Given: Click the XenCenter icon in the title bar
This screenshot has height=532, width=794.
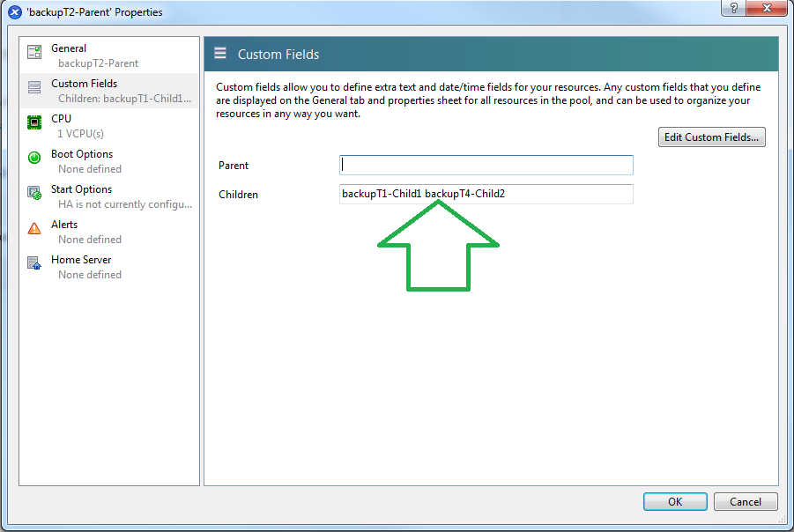Looking at the screenshot, I should (x=15, y=11).
